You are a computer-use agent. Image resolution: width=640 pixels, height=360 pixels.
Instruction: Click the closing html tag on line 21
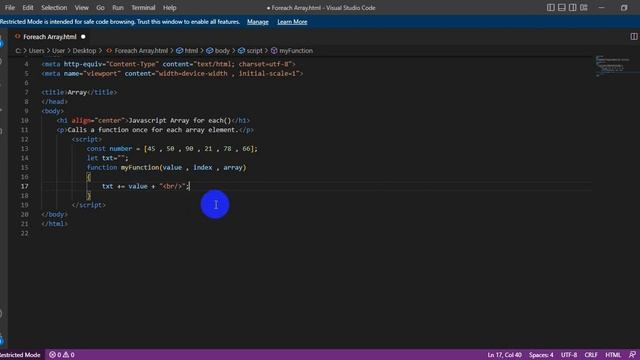(55, 224)
